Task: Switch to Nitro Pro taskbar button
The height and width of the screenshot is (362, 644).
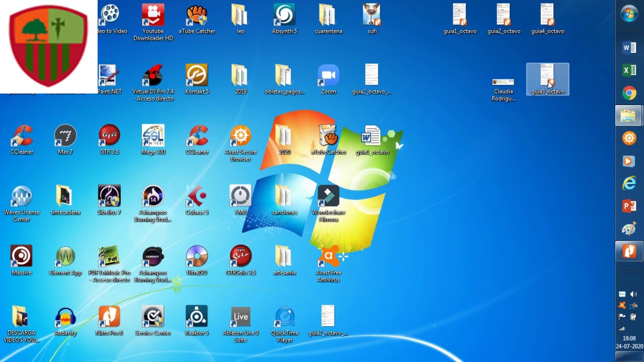Action: (629, 251)
